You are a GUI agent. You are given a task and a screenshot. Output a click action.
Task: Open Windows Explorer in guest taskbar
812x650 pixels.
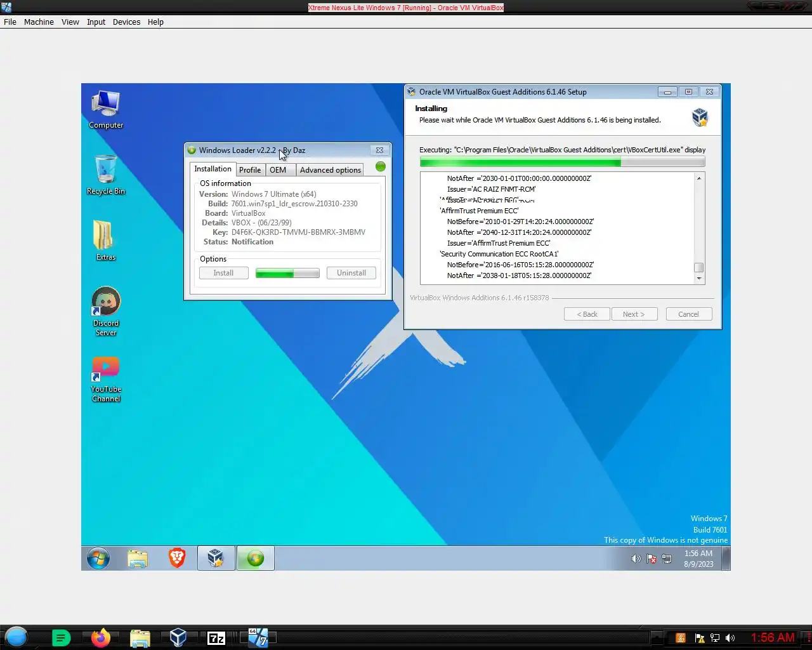[138, 559]
